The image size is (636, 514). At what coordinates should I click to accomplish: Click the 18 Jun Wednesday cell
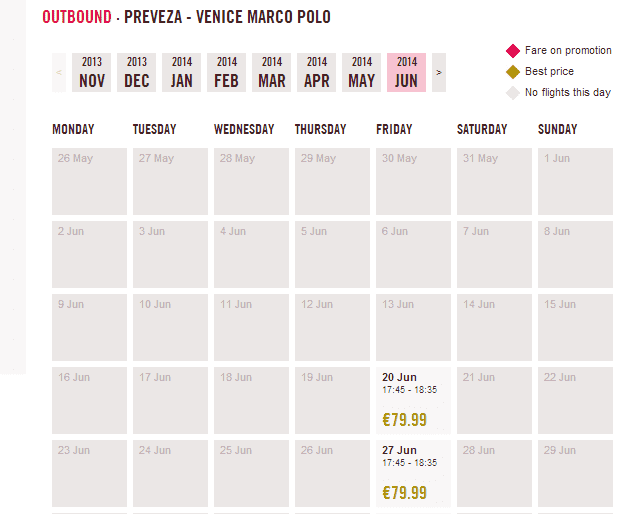coord(251,400)
